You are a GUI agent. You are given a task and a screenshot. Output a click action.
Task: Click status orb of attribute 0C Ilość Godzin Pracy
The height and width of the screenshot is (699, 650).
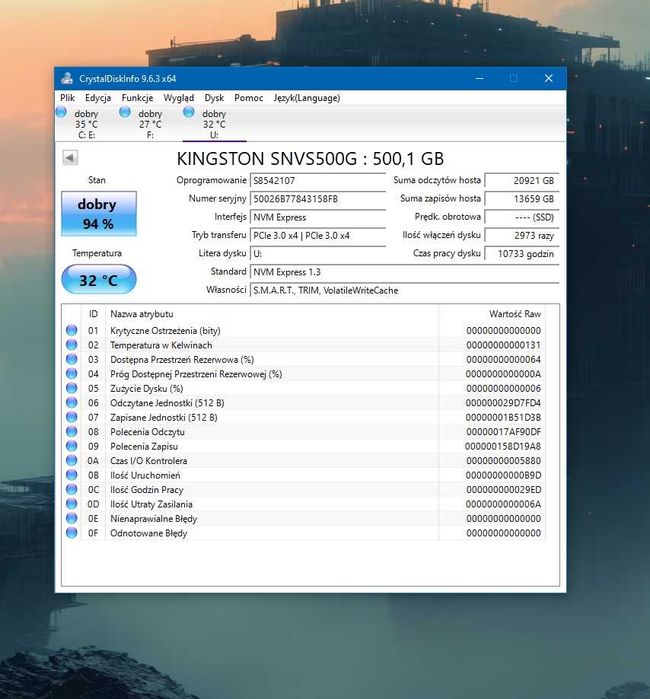tap(71, 489)
